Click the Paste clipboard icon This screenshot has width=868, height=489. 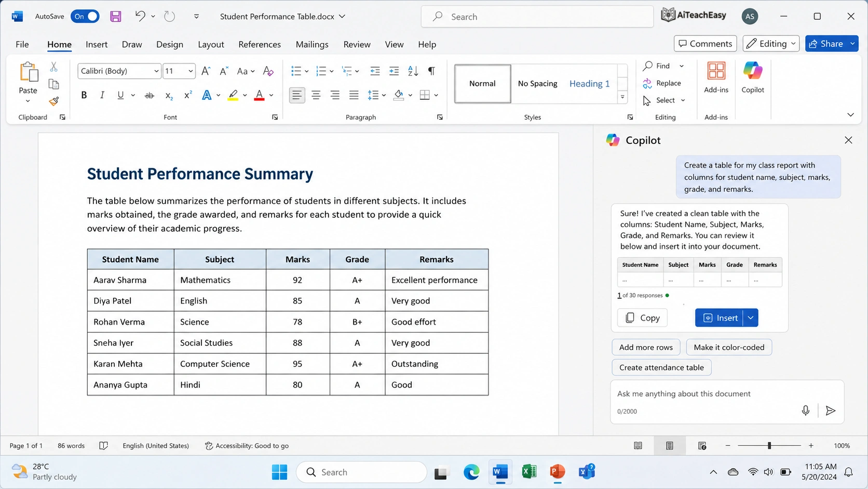pos(29,72)
